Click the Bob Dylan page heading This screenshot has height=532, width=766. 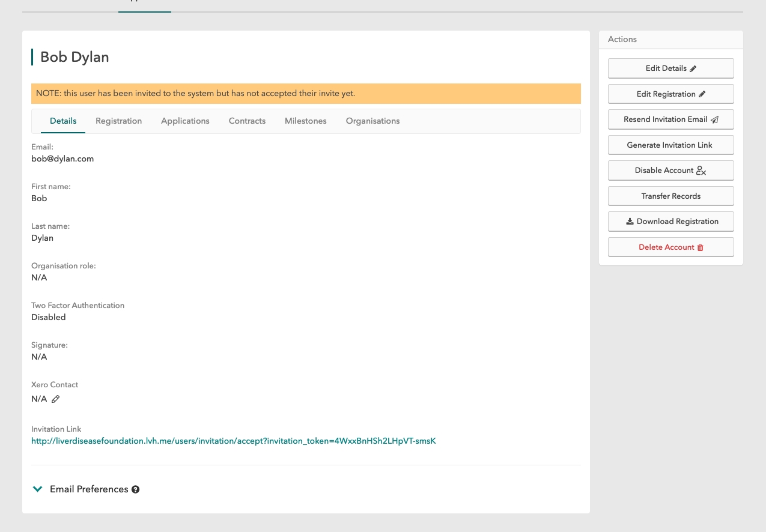(x=74, y=58)
